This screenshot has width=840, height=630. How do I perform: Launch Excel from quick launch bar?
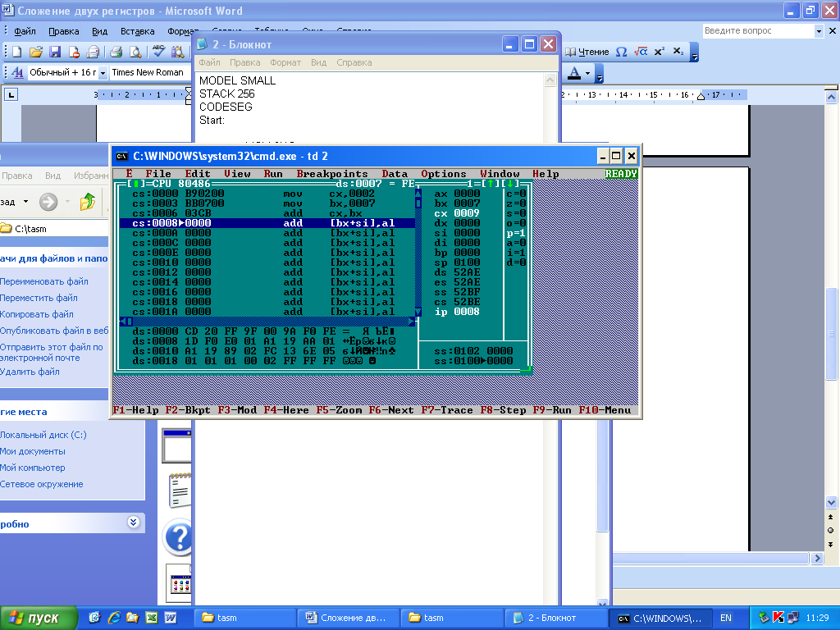pyautogui.click(x=152, y=618)
